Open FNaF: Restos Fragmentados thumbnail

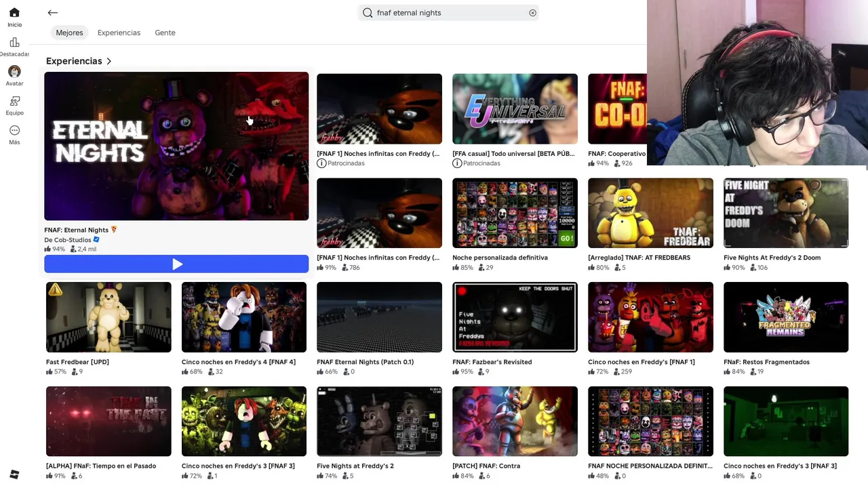(x=786, y=317)
